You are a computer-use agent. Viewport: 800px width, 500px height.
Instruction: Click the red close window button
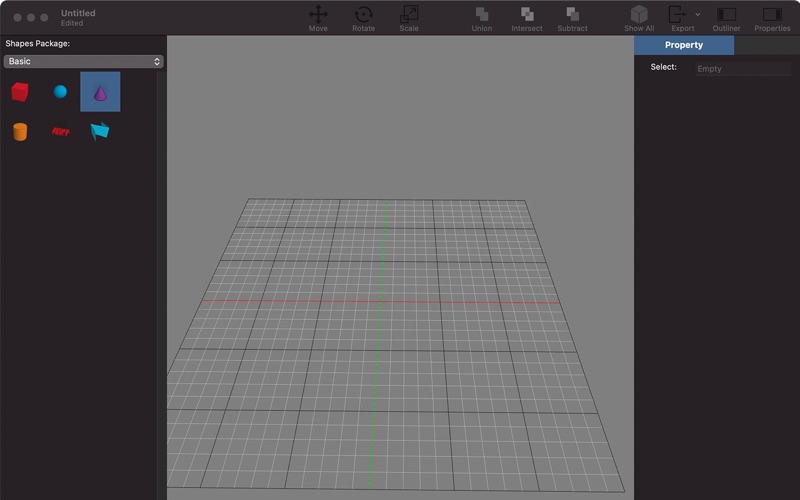click(x=17, y=17)
